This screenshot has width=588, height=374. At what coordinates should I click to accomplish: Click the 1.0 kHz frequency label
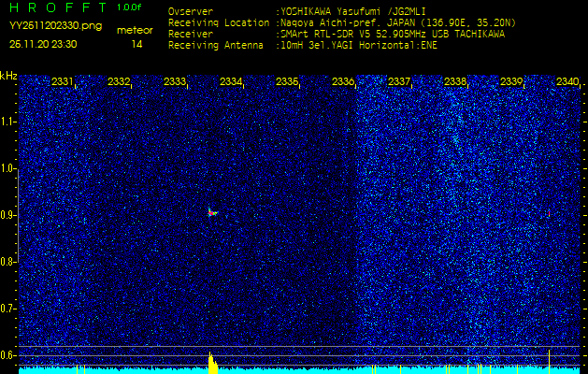pos(7,168)
